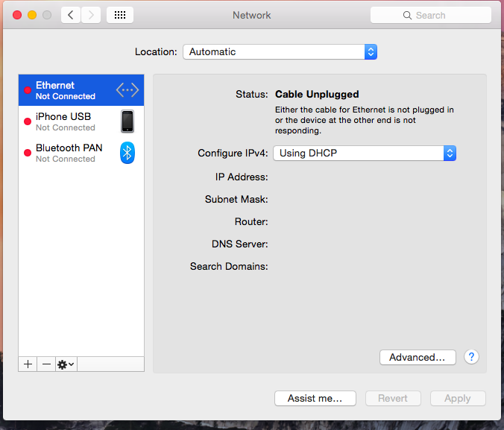Add a new network service with plus

[x=28, y=364]
